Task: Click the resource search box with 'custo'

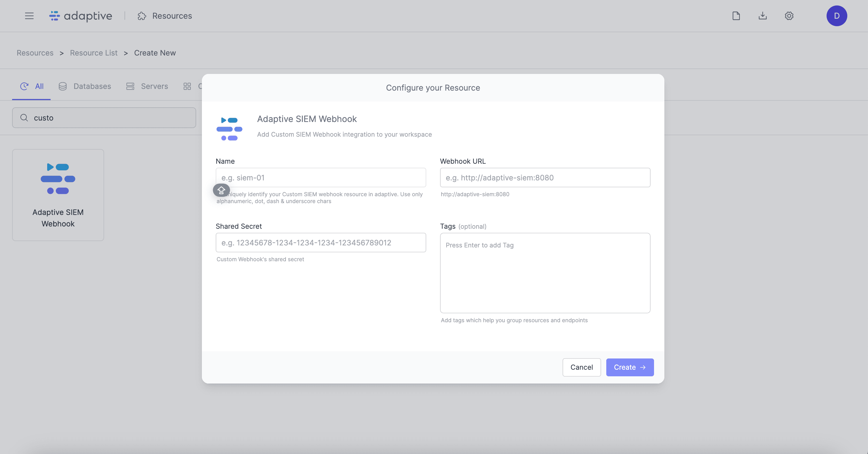Action: [104, 118]
